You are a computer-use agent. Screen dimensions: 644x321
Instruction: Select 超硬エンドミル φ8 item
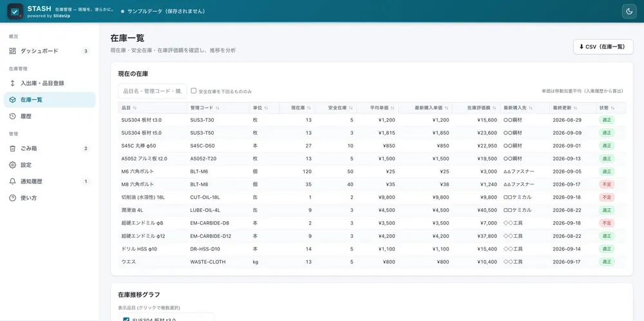tap(142, 223)
